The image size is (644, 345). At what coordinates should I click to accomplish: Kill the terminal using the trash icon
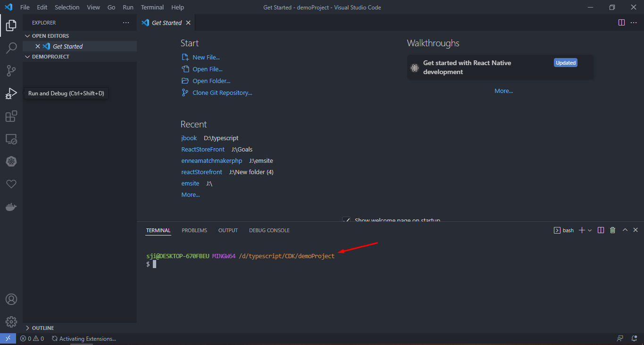click(612, 230)
